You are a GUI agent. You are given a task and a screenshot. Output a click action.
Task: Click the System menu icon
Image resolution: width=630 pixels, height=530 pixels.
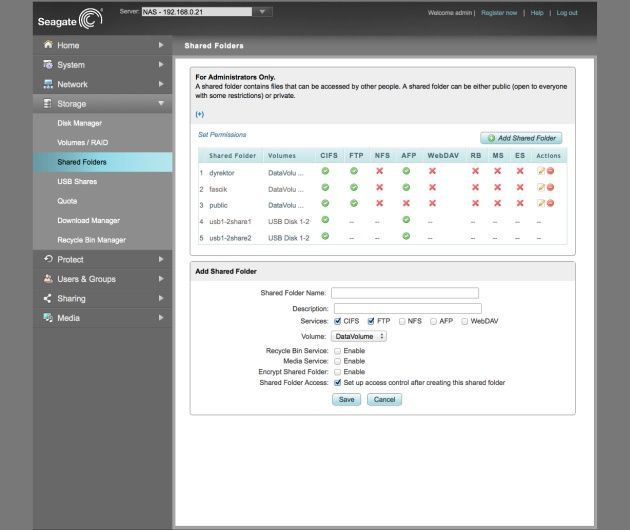pos(48,64)
